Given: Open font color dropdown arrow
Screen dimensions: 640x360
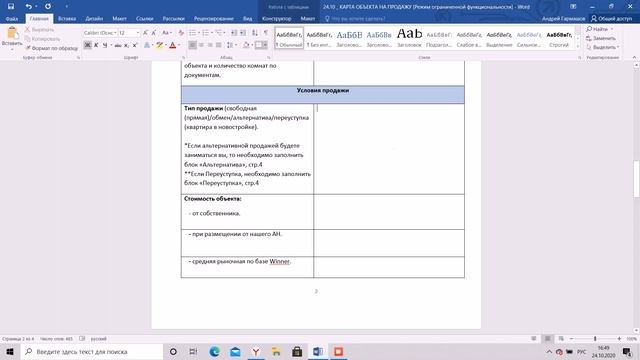Looking at the screenshot, I should [x=179, y=45].
